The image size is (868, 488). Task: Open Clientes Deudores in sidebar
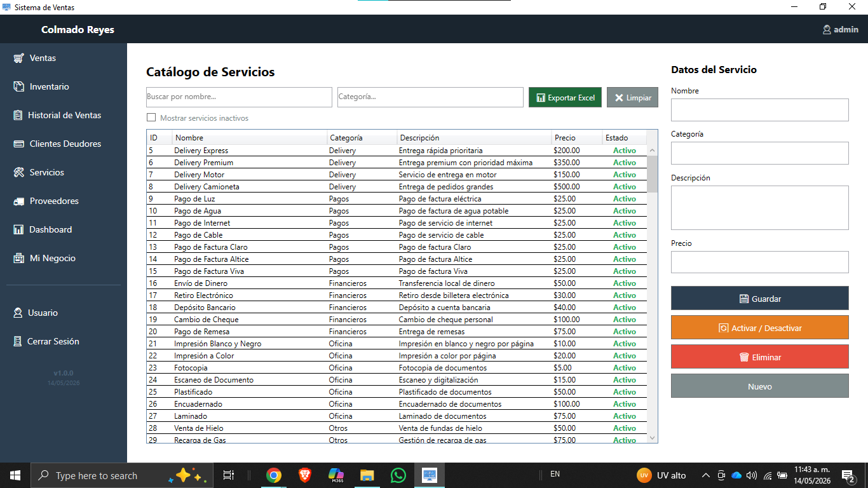coord(64,144)
